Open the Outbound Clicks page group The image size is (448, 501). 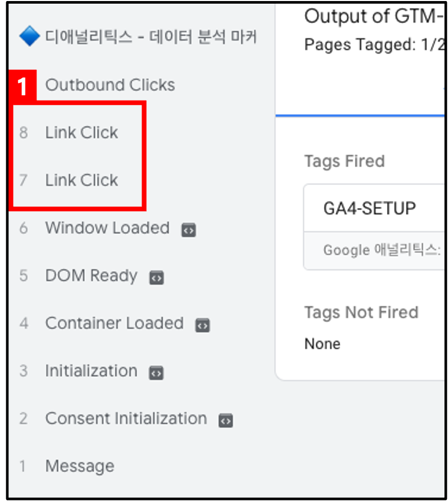tap(110, 85)
